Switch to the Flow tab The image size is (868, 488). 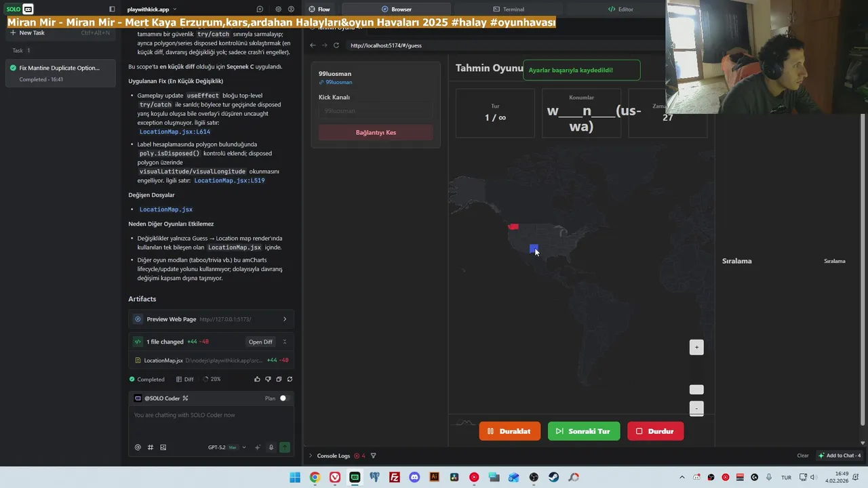coord(319,9)
